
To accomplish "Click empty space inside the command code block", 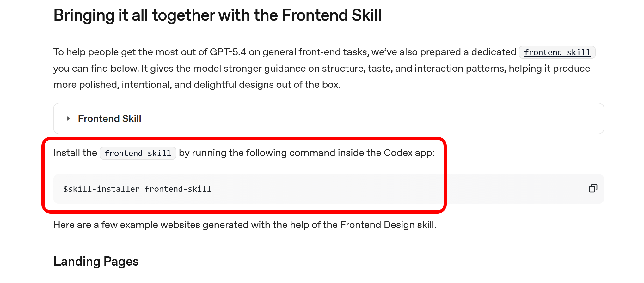I will pyautogui.click(x=379, y=189).
